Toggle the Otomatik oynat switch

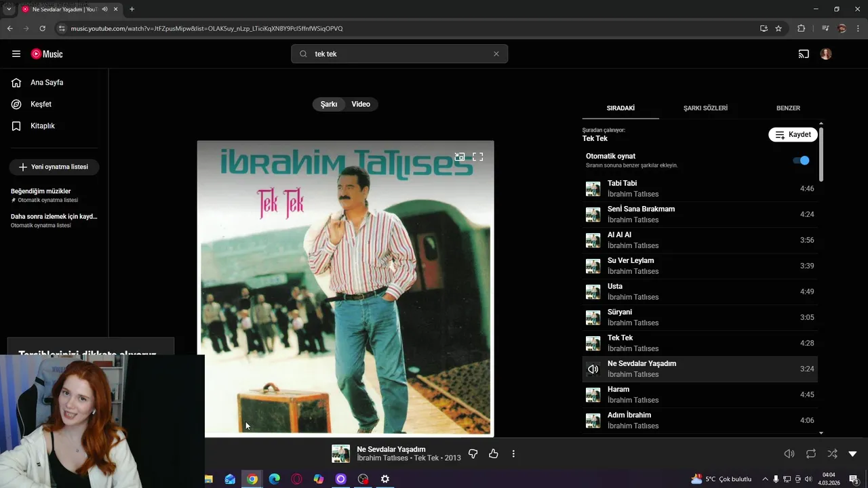click(801, 161)
